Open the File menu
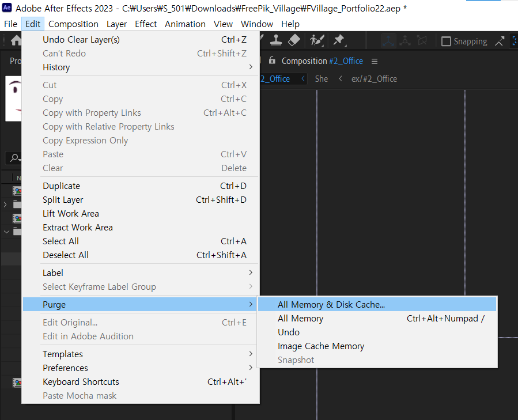Screen dimensions: 518x420 10,24
